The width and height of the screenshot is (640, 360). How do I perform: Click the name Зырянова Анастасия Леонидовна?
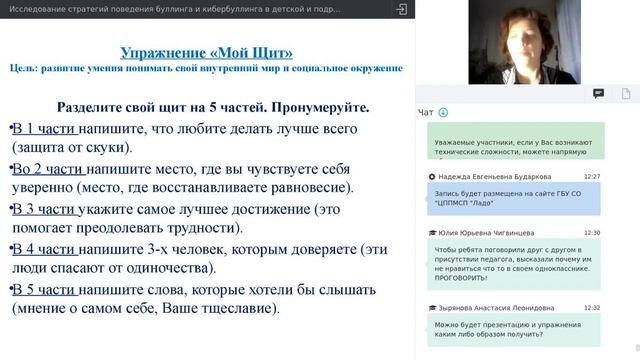496,308
